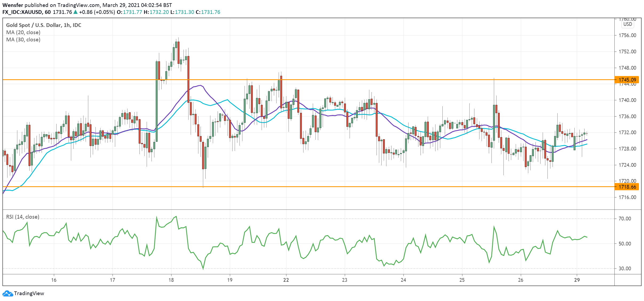This screenshot has width=644, height=301.
Task: Click the RSI (14, close) indicator label
Action: point(23,217)
